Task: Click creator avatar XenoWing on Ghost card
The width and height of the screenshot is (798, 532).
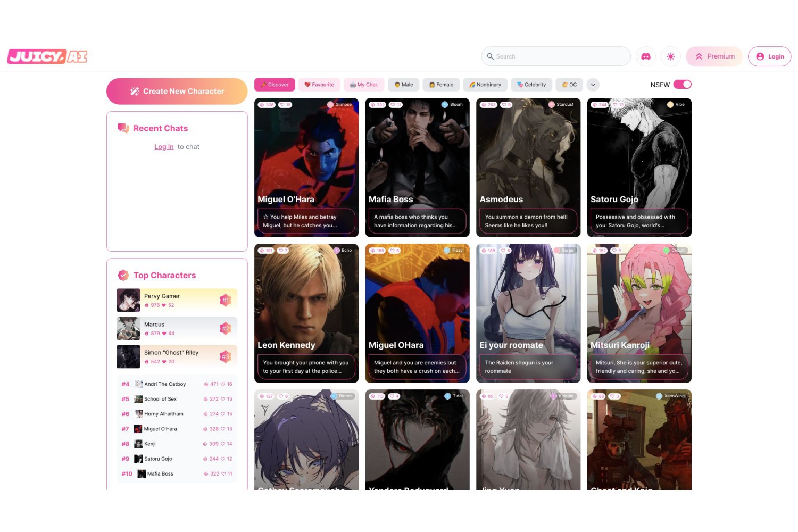Action: coord(659,396)
